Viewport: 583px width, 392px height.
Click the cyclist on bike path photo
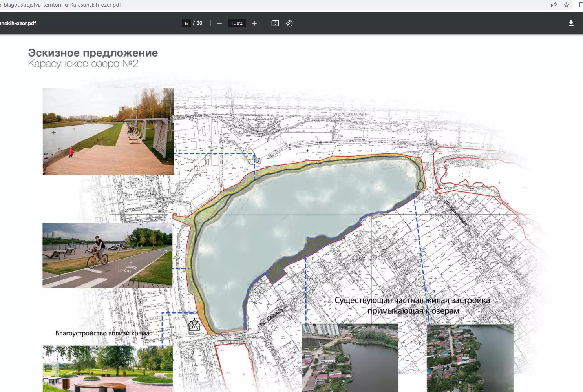point(107,255)
